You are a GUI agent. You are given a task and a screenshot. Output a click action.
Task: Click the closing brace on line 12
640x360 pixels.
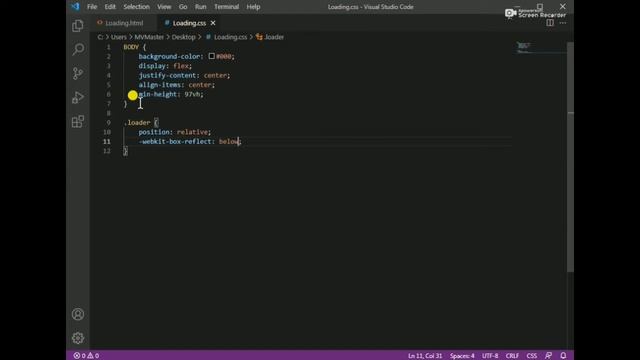click(125, 151)
